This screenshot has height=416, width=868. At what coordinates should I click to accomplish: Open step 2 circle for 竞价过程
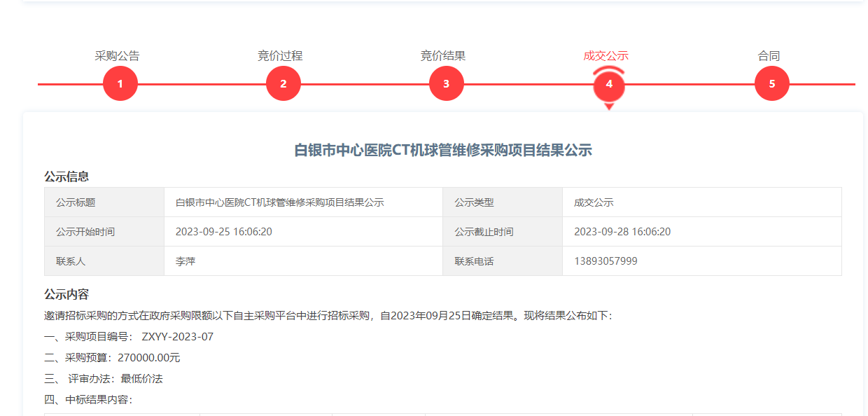point(283,83)
